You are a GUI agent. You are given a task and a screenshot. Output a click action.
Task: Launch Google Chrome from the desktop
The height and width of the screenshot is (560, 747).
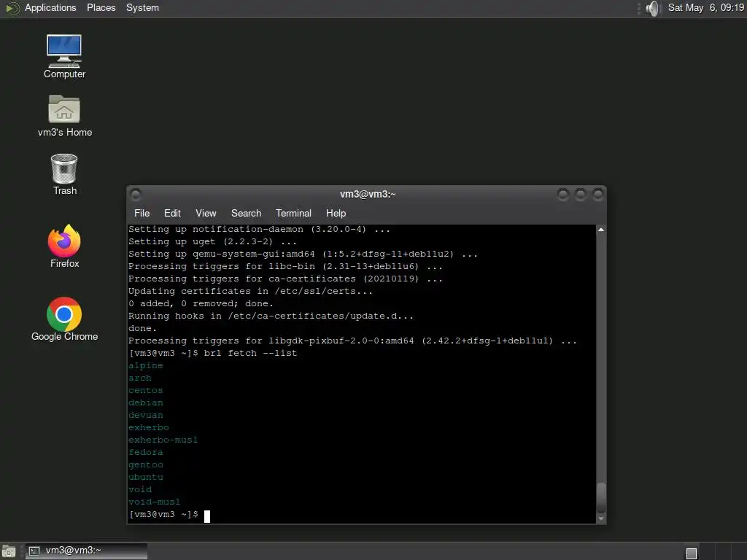click(64, 319)
